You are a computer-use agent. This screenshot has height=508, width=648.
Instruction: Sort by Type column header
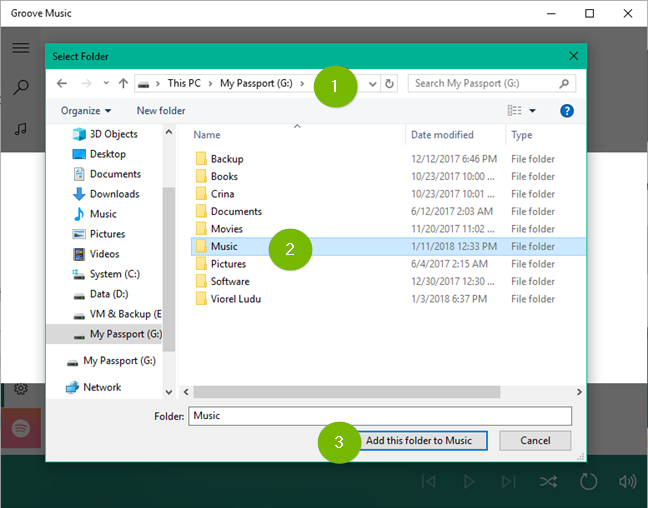[522, 135]
